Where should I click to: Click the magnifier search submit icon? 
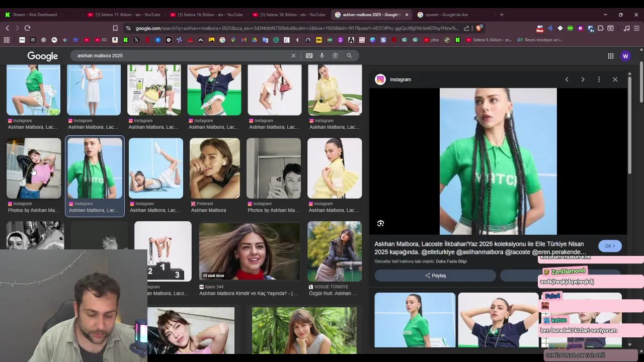pyautogui.click(x=349, y=56)
